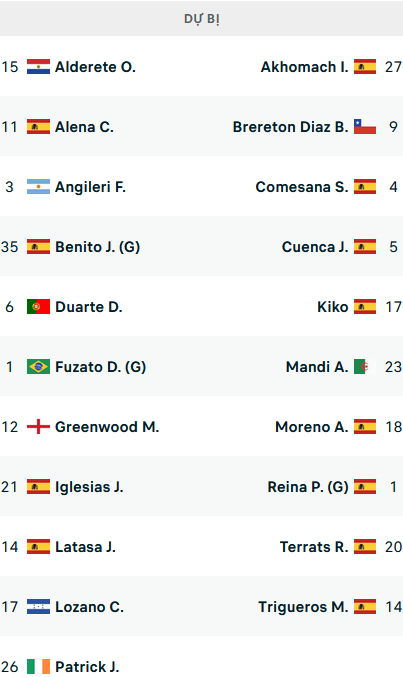Open player Alderete O. profile

click(95, 67)
